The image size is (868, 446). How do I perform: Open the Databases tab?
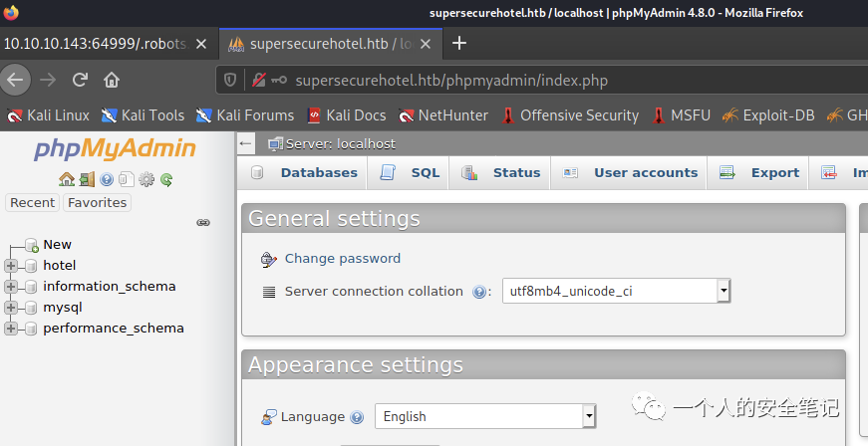(304, 173)
